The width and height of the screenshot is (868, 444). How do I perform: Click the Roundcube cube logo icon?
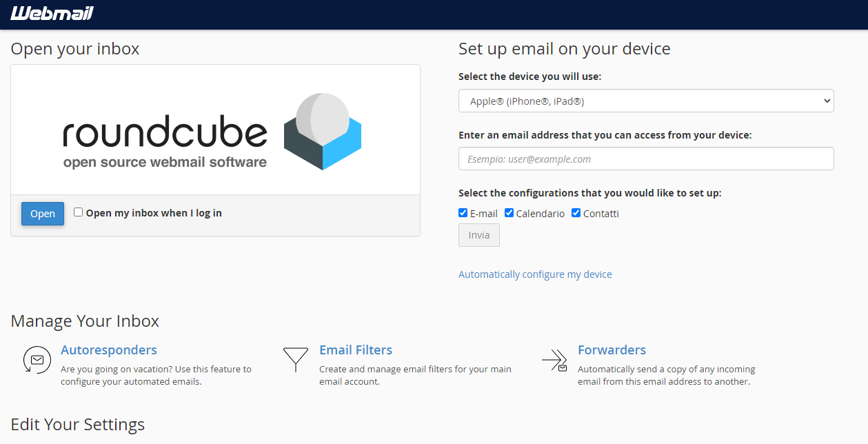323,132
